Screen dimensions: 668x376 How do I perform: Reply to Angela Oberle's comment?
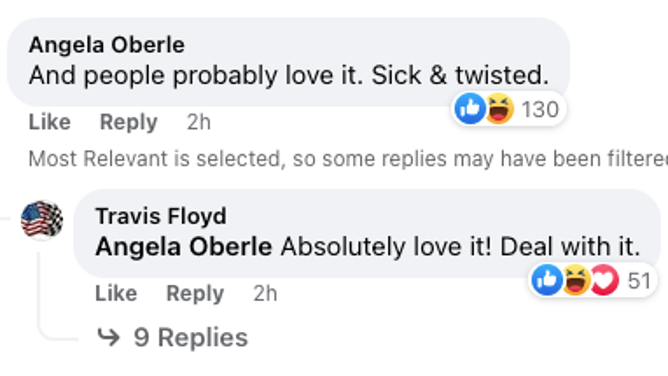click(128, 123)
